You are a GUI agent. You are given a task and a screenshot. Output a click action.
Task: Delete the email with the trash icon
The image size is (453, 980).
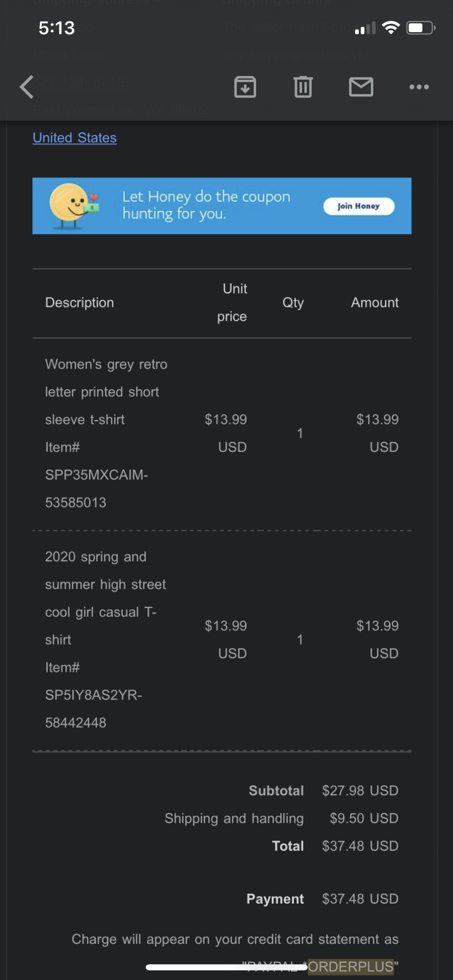click(303, 87)
